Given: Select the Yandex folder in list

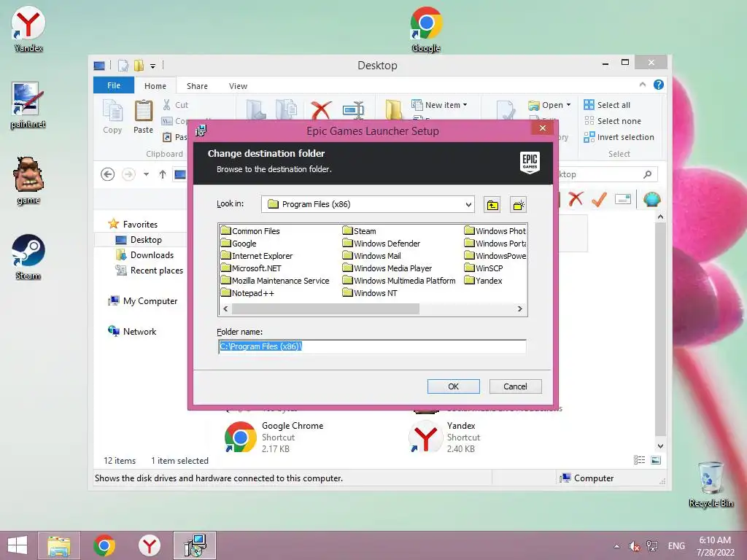Looking at the screenshot, I should [483, 281].
